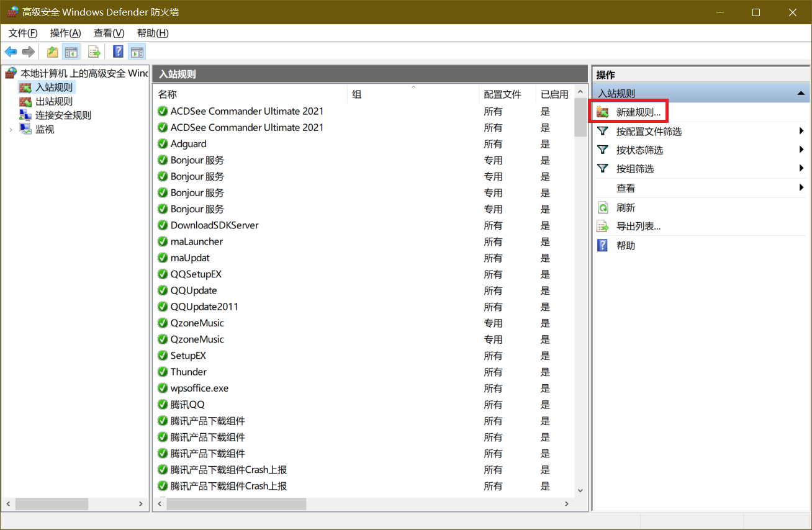This screenshot has height=530, width=812.
Task: Expand the 按组筛选 submenu arrow
Action: tap(801, 168)
